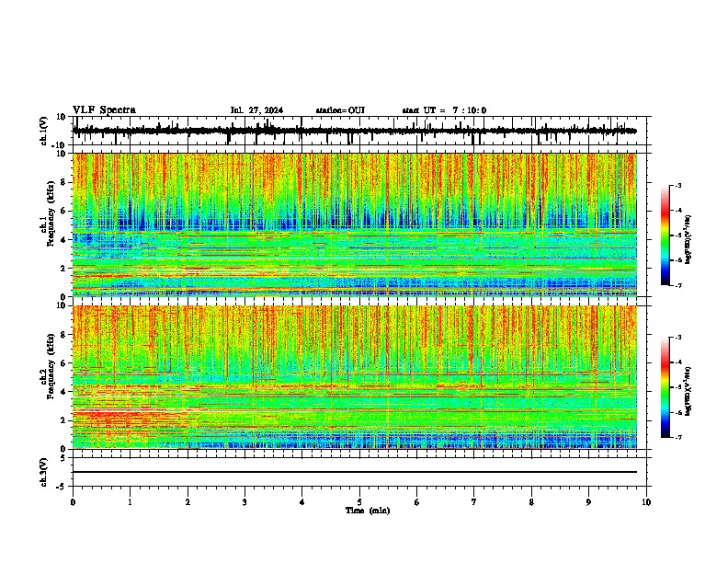Click the time axis tick label "7"
This screenshot has width=728, height=563.
click(x=474, y=502)
